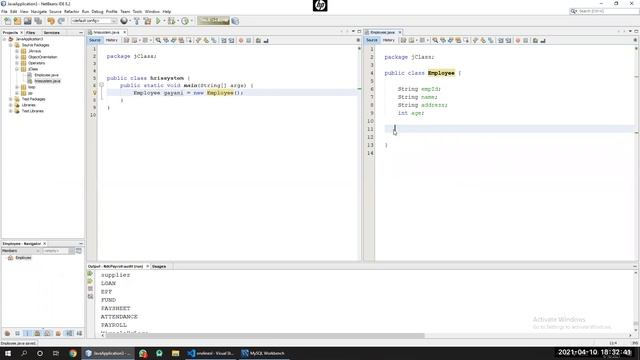Open the default config dropdown
This screenshot has width=640, height=360.
[x=94, y=21]
